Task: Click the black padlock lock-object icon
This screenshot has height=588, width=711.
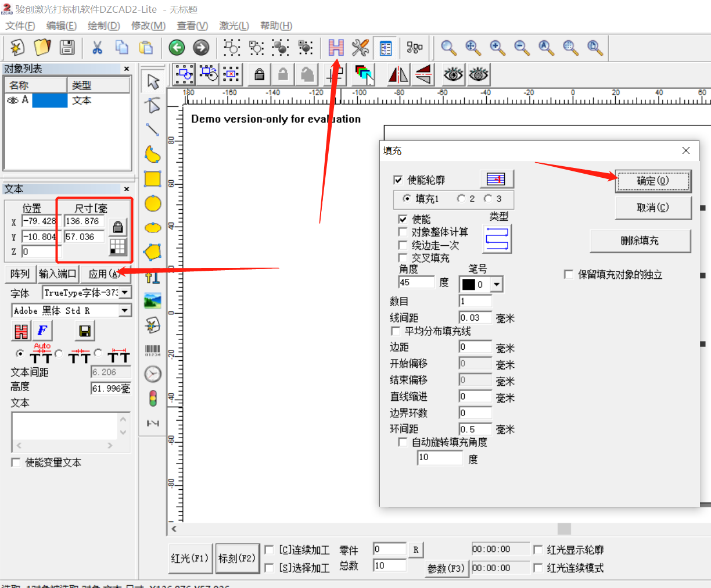Action: (x=260, y=74)
